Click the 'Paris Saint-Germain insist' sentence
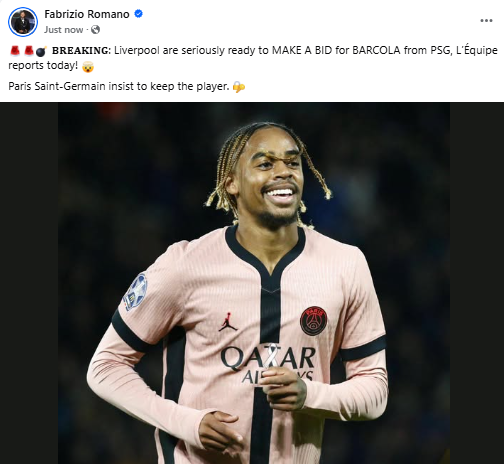The image size is (504, 464). pos(119,86)
